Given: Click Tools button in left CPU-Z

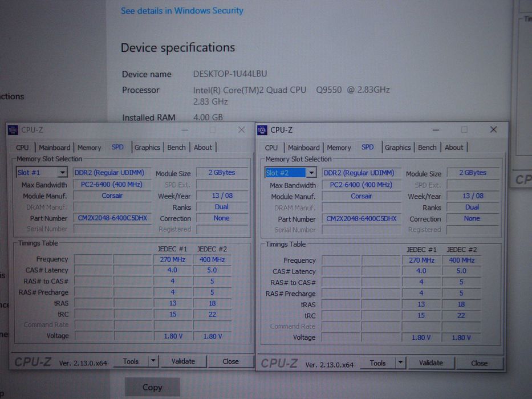Looking at the screenshot, I should (131, 361).
